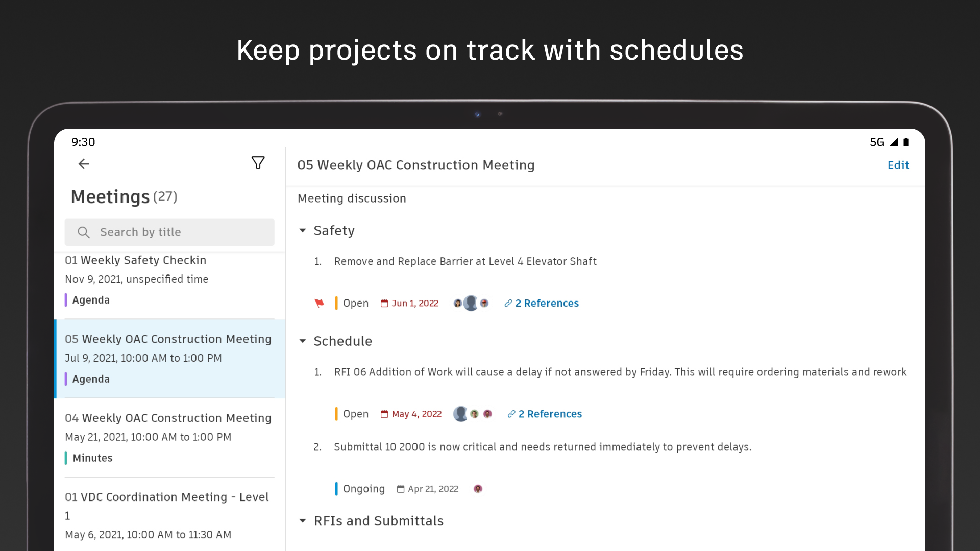Open the meetings filter funnel icon
This screenshot has width=980, height=551.
pos(258,163)
